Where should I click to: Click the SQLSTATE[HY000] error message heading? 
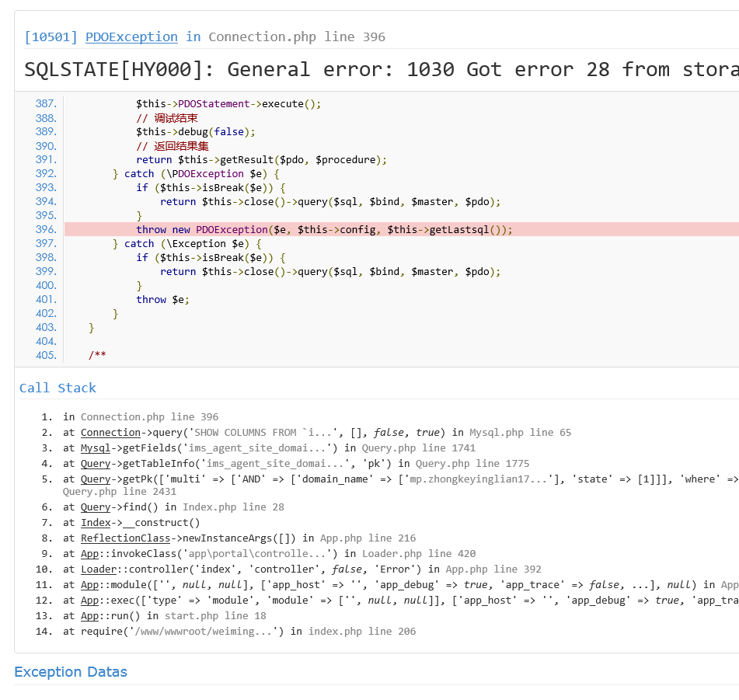tap(382, 69)
